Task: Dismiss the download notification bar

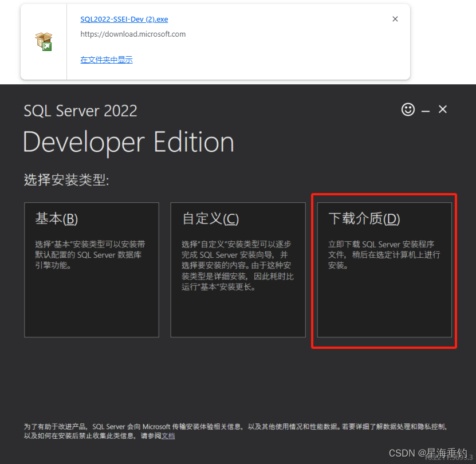Action: pyautogui.click(x=395, y=19)
